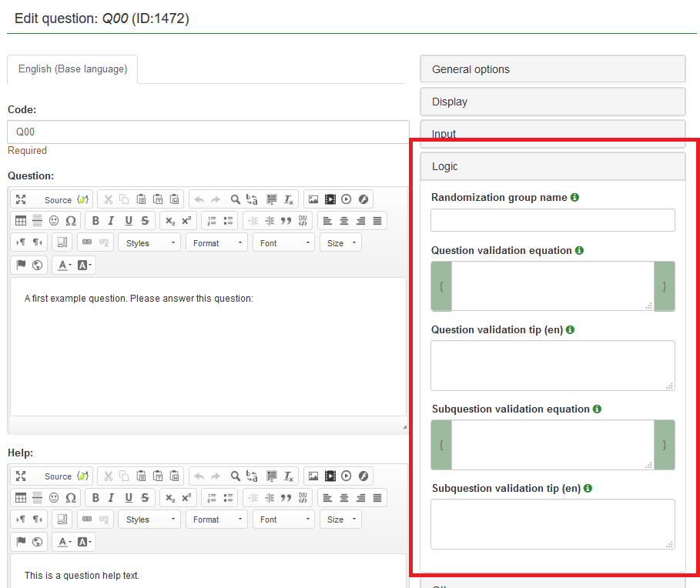Image resolution: width=700 pixels, height=588 pixels.
Task: Click info icon beside Randomization group name
Action: pos(575,197)
